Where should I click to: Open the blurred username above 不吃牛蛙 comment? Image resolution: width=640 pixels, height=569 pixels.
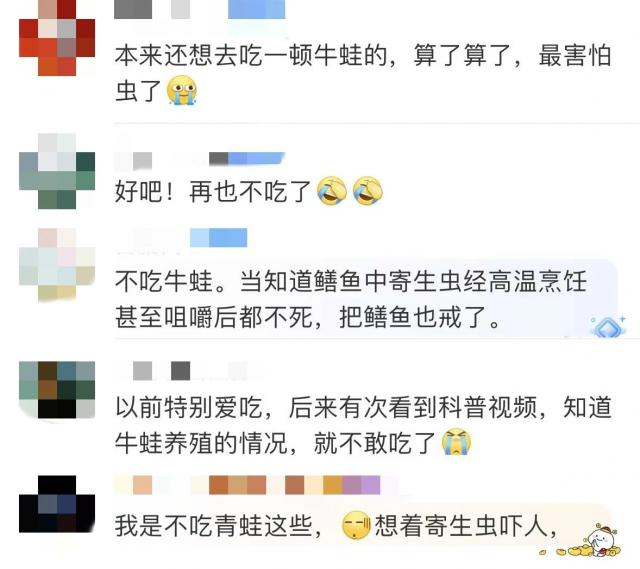(x=181, y=238)
